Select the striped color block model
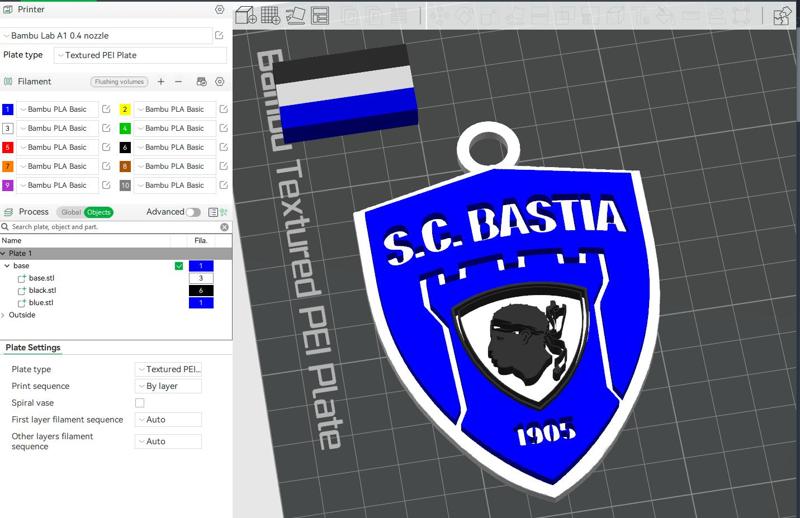Image resolution: width=800 pixels, height=518 pixels. click(x=345, y=93)
